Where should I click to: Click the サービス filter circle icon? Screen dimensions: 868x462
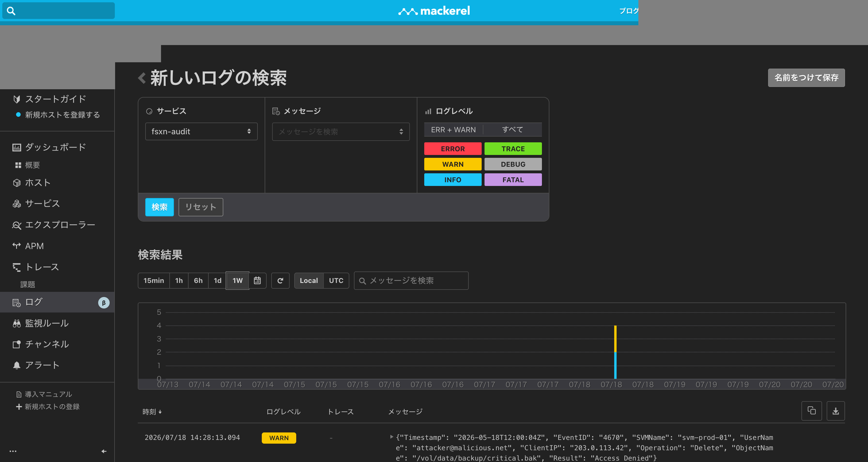click(149, 111)
